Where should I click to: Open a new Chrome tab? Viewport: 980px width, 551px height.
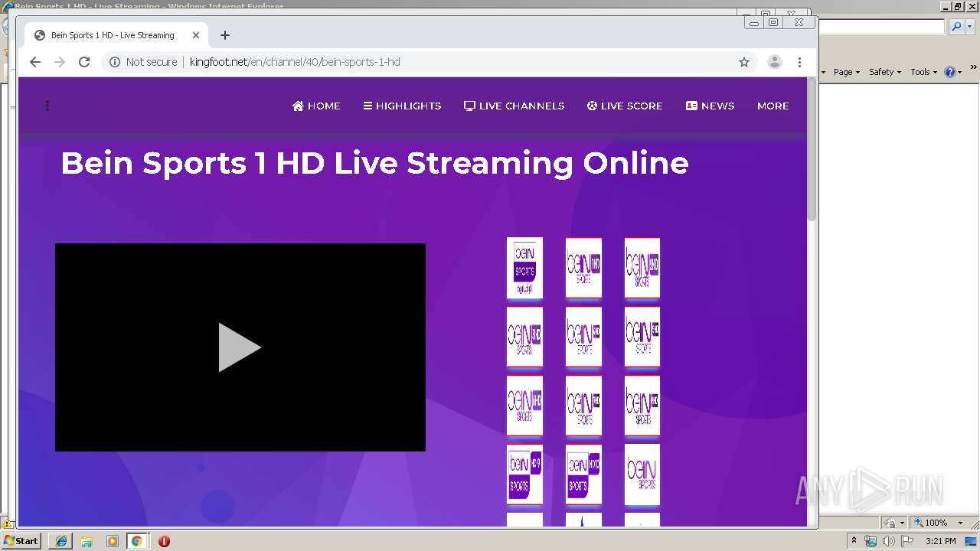tap(224, 35)
